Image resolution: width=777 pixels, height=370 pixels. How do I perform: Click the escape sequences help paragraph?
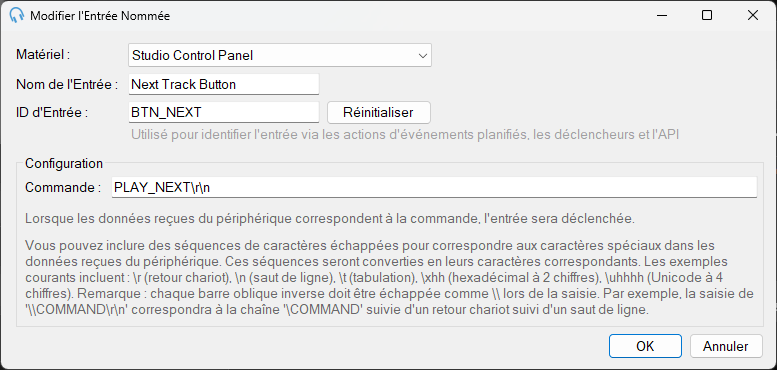[389, 278]
